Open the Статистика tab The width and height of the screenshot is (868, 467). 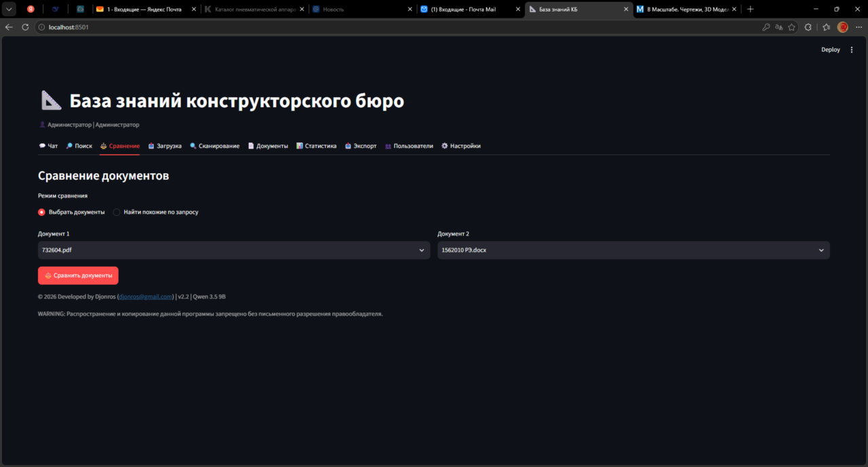tap(316, 146)
